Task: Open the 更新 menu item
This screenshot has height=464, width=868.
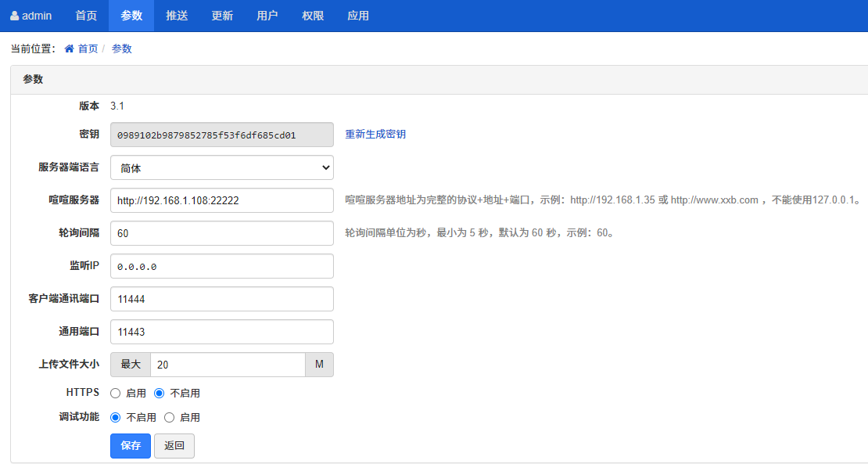Action: tap(222, 16)
